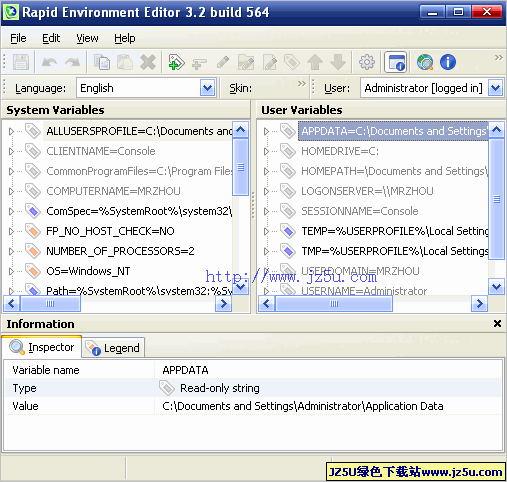Open the User dropdown showing Administrator
The width and height of the screenshot is (507, 482).
pos(496,88)
